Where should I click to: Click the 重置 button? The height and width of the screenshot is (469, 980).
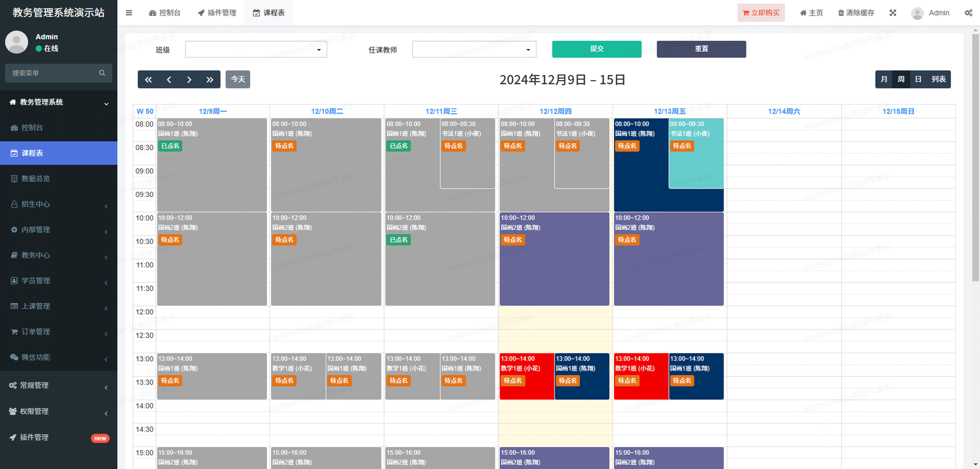(701, 49)
